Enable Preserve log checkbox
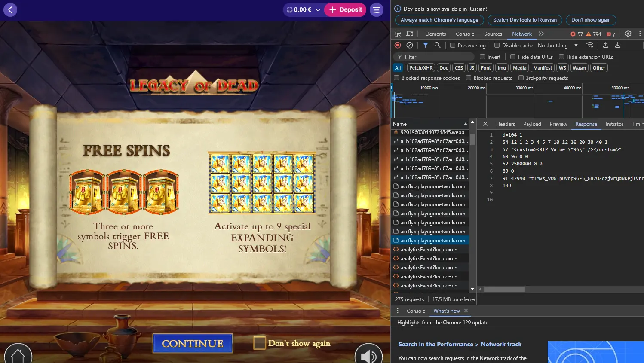This screenshot has height=363, width=644. [x=453, y=45]
